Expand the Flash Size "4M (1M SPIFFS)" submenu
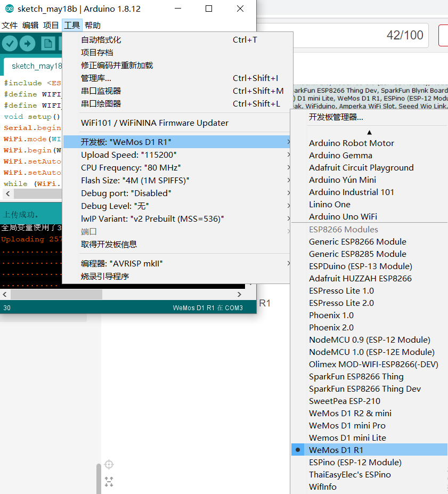Image resolution: width=448 pixels, height=494 pixels. (176, 180)
